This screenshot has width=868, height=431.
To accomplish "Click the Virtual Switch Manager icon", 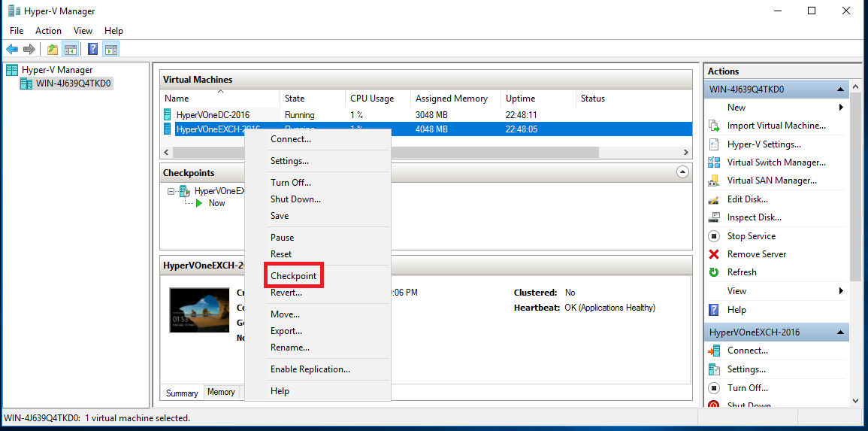I will 714,162.
